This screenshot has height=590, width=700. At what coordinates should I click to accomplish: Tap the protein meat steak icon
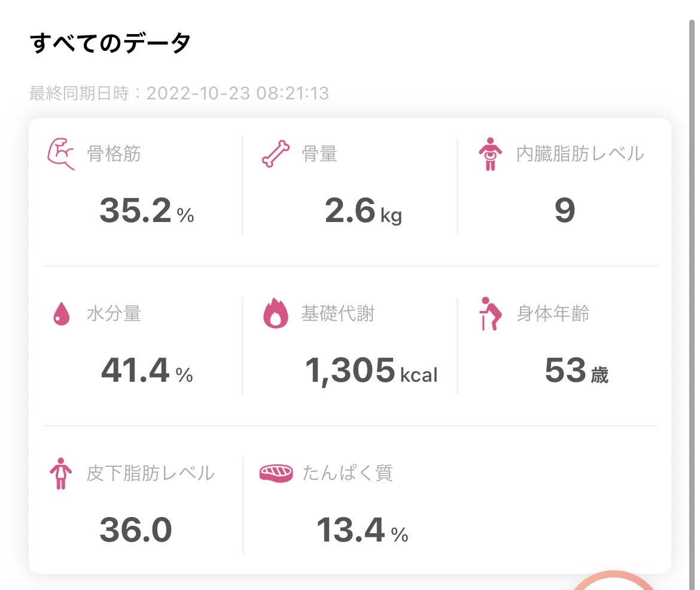click(x=276, y=473)
